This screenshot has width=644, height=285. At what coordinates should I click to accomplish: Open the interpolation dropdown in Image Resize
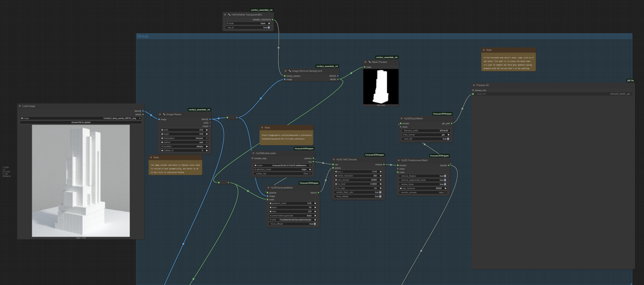[185, 138]
